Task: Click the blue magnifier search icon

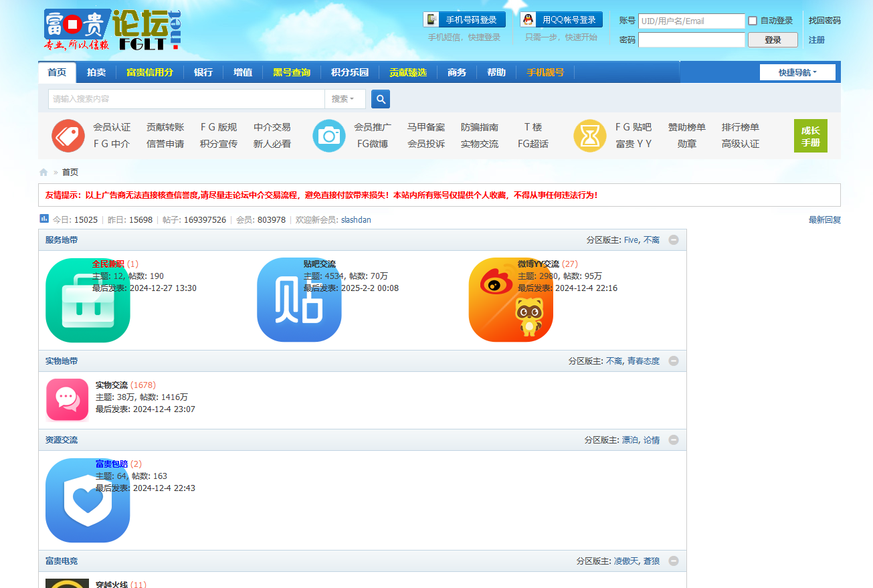Action: coord(381,99)
